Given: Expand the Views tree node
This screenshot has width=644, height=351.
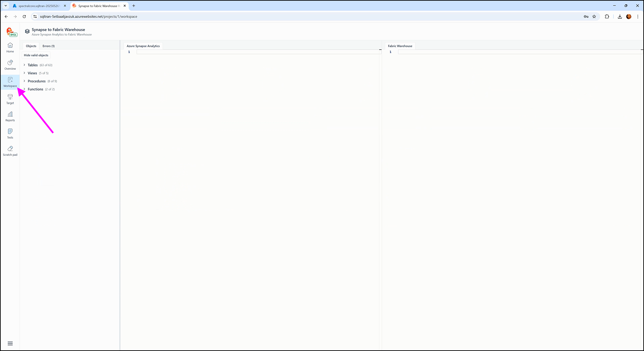Looking at the screenshot, I should point(24,73).
